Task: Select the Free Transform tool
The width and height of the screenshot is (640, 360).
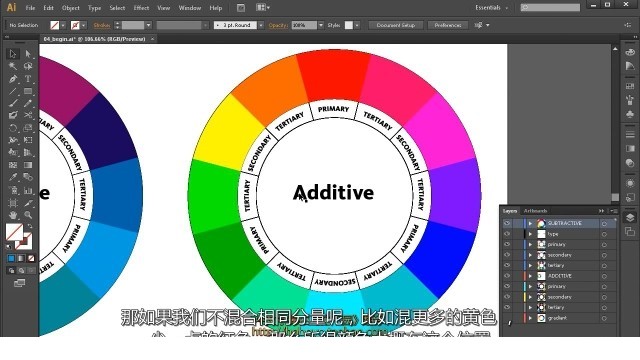Action: tap(28, 140)
